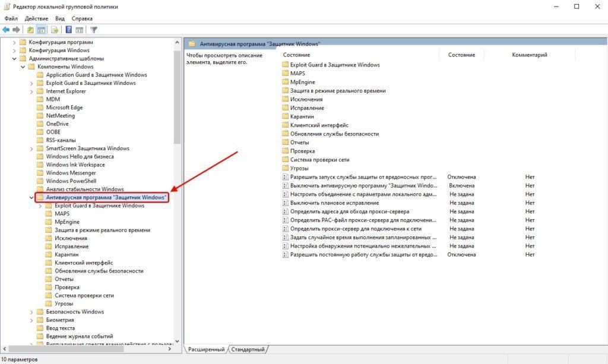Click the Биометрия folder icon in tree
The width and height of the screenshot is (608, 364).
click(x=40, y=320)
